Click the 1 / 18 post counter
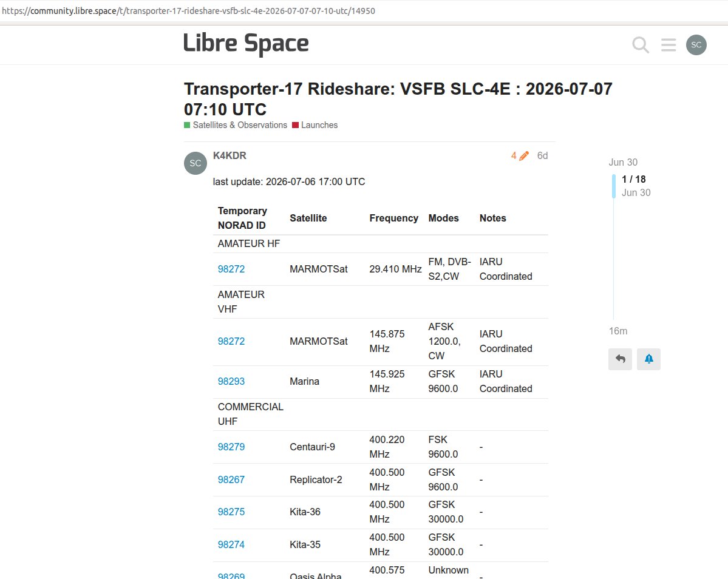This screenshot has height=579, width=728. pos(634,179)
